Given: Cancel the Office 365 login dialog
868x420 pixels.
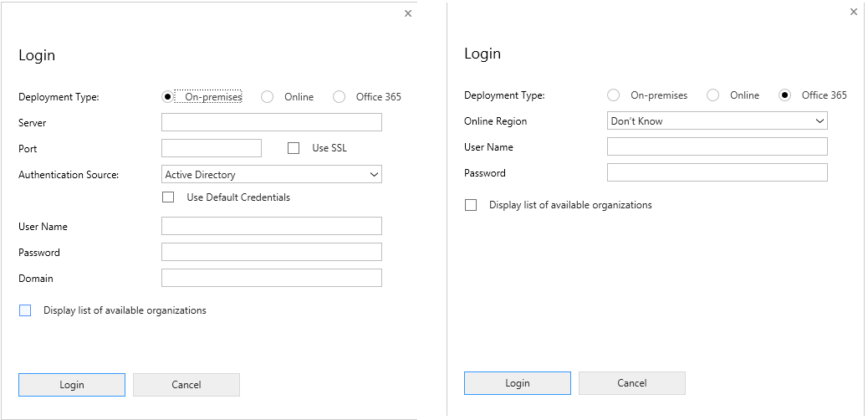Looking at the screenshot, I should [x=631, y=383].
